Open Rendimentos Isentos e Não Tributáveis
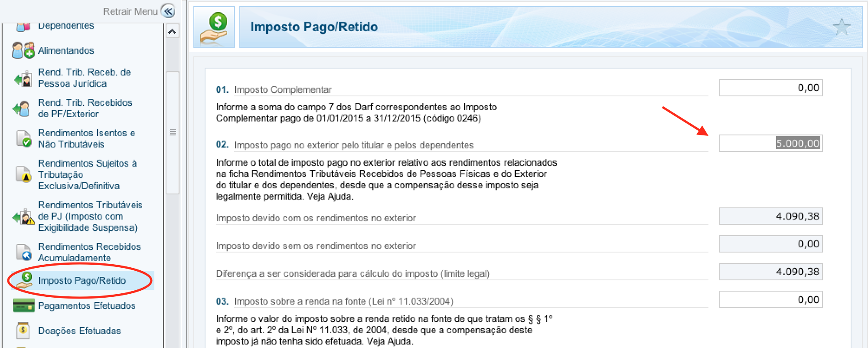Viewport: 868px width, 348px height. (x=87, y=138)
